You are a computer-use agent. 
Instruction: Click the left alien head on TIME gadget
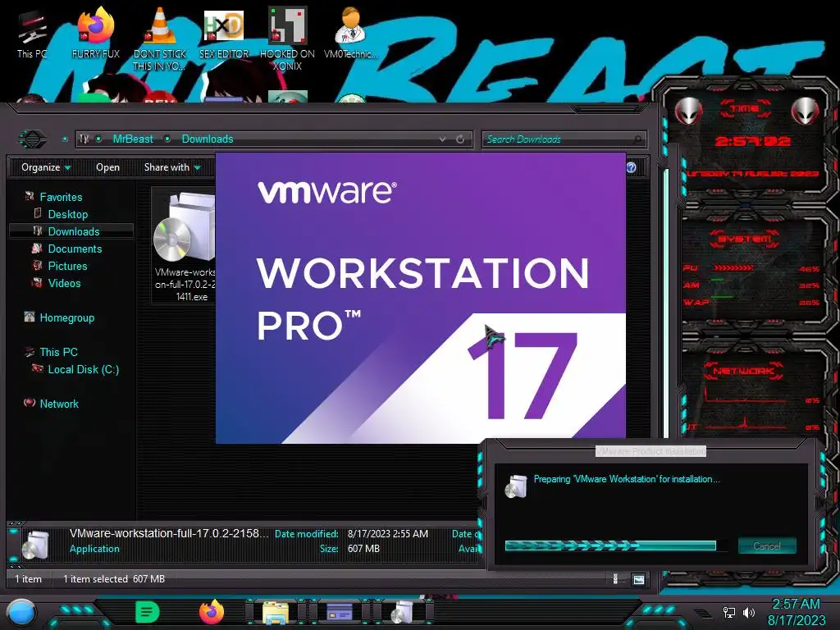688,112
